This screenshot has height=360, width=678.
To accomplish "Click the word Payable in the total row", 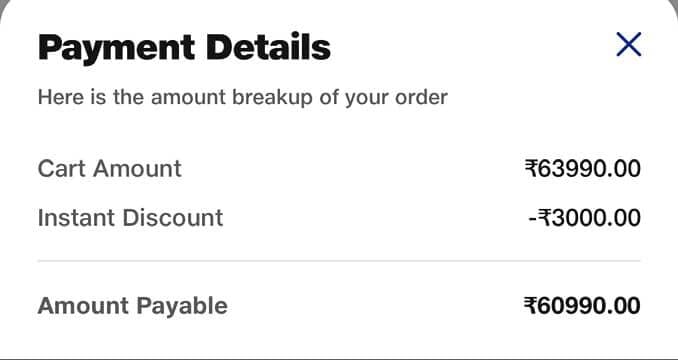I will pos(182,307).
